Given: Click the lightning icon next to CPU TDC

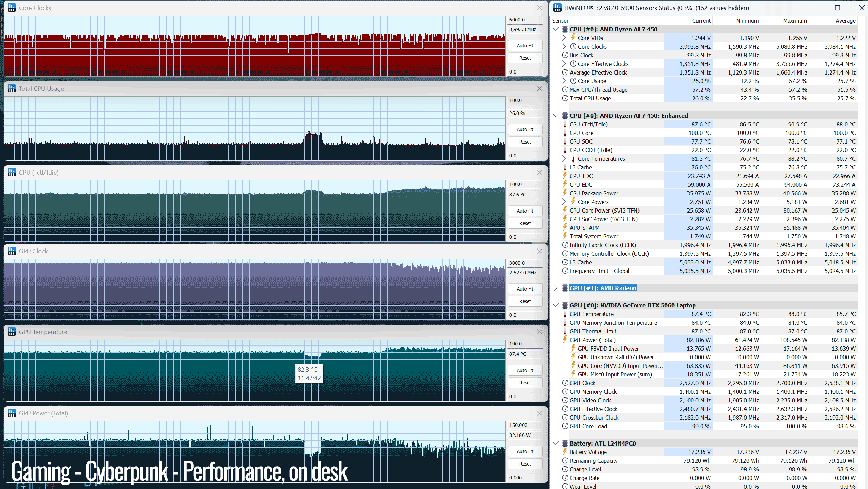Looking at the screenshot, I should click(565, 175).
